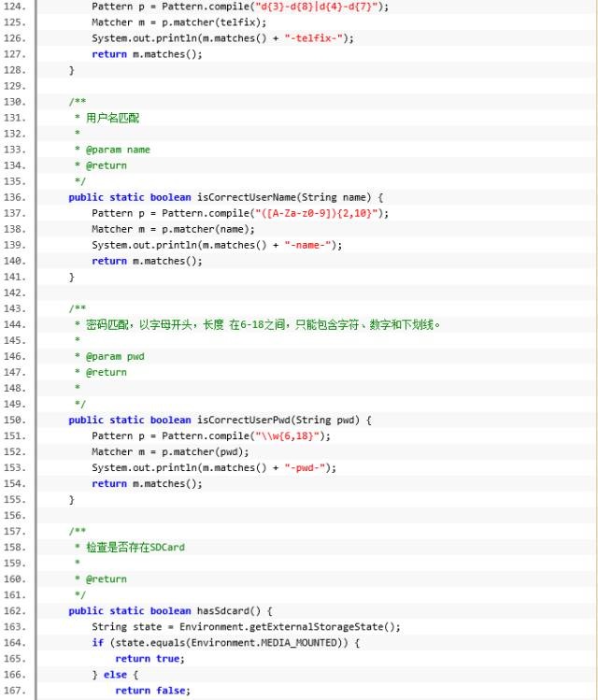Click line number 162 in the gutter
Image resolution: width=598 pixels, height=700 pixels.
15,611
